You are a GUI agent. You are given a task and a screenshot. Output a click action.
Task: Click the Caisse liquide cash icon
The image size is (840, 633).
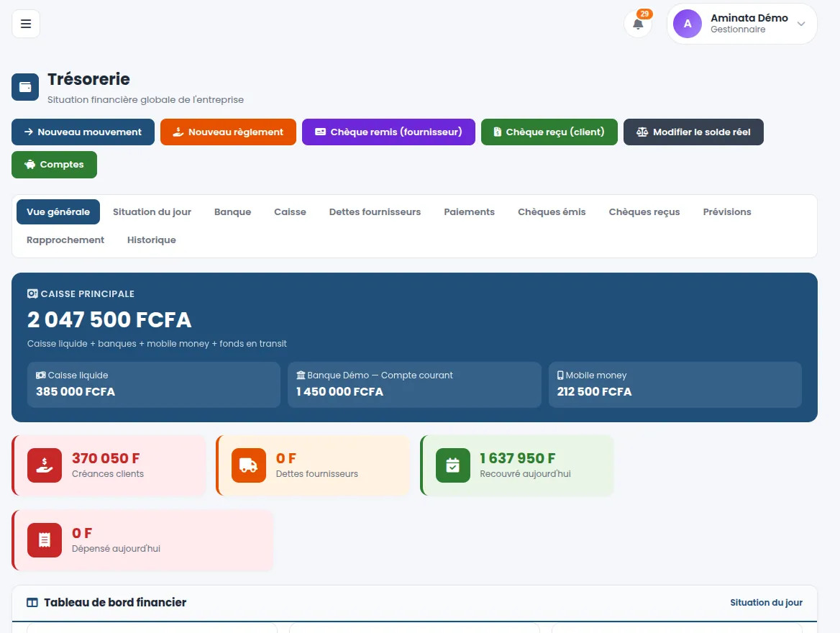coord(41,375)
